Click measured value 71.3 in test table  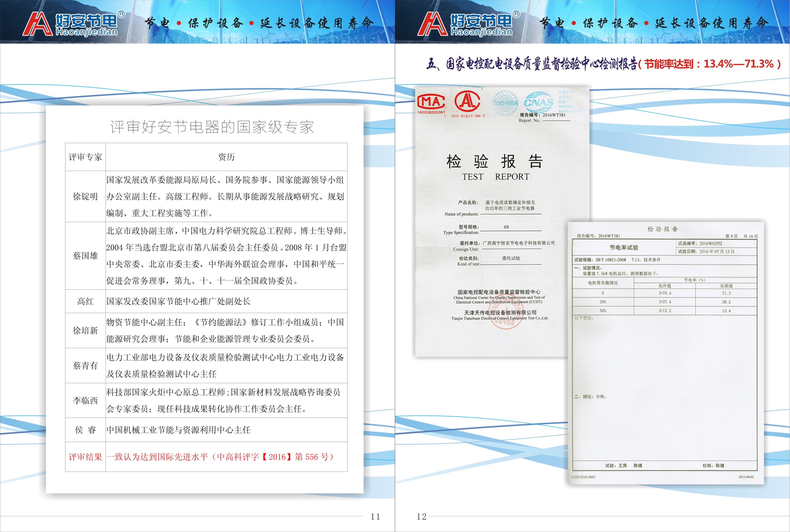(726, 293)
